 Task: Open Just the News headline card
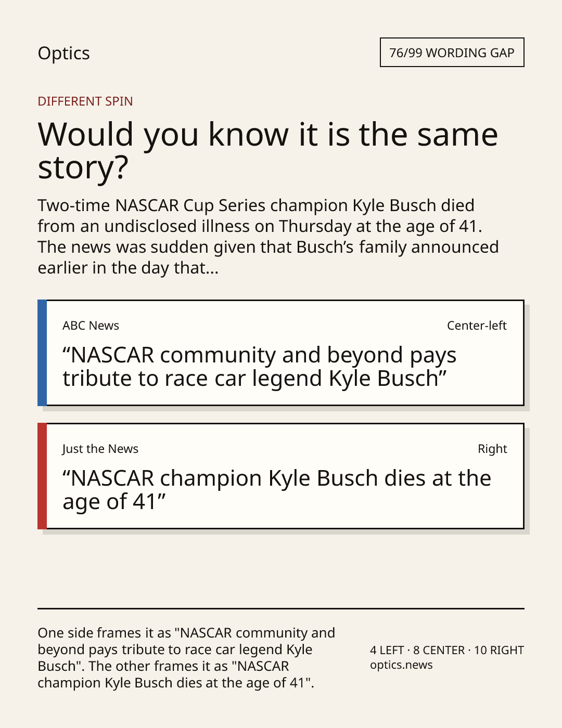coord(281,476)
